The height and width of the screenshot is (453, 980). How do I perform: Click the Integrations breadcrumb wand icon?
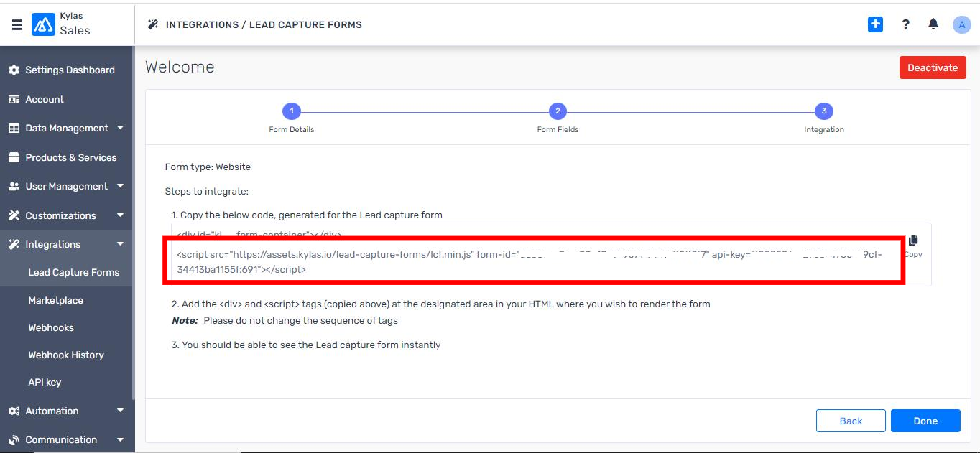tap(152, 24)
